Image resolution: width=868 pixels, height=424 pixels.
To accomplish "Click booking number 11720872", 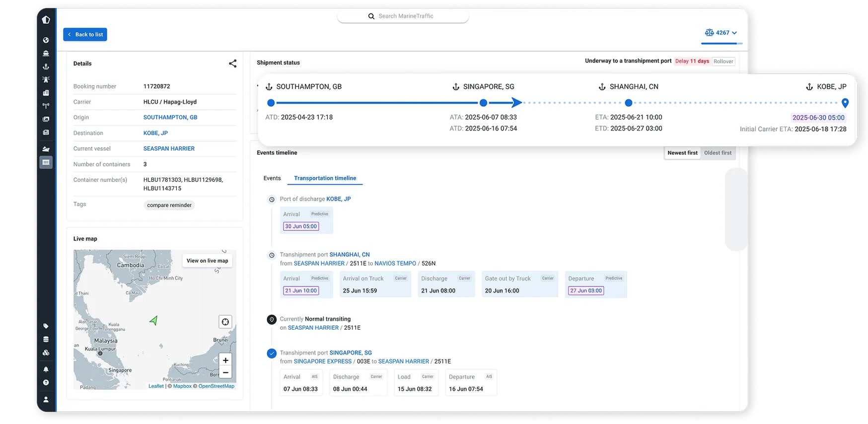I will pos(157,86).
